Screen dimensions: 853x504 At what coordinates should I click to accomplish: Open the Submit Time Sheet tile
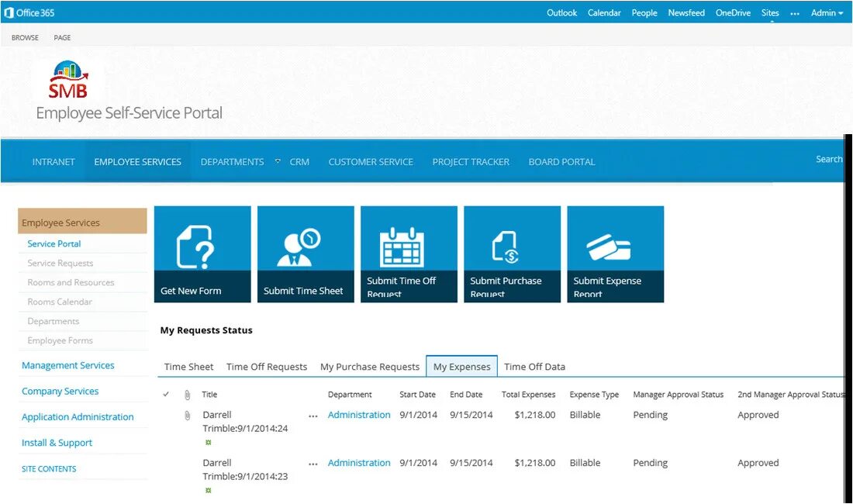click(x=306, y=254)
